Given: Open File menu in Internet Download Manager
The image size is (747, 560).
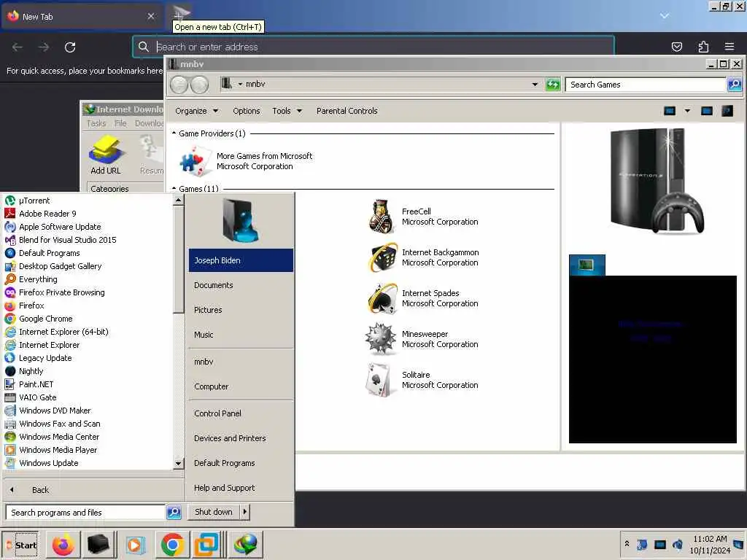Looking at the screenshot, I should point(120,123).
